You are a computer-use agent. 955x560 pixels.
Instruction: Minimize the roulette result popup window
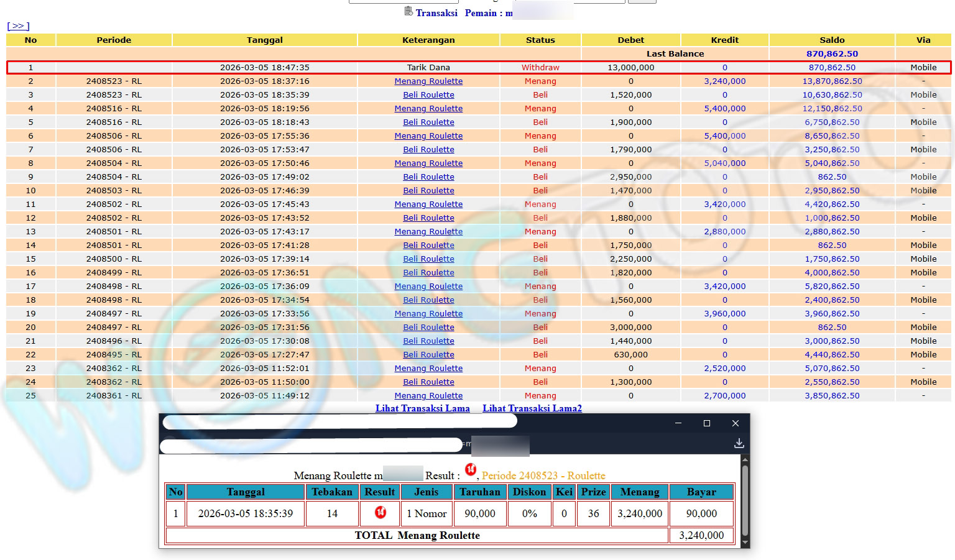(678, 423)
